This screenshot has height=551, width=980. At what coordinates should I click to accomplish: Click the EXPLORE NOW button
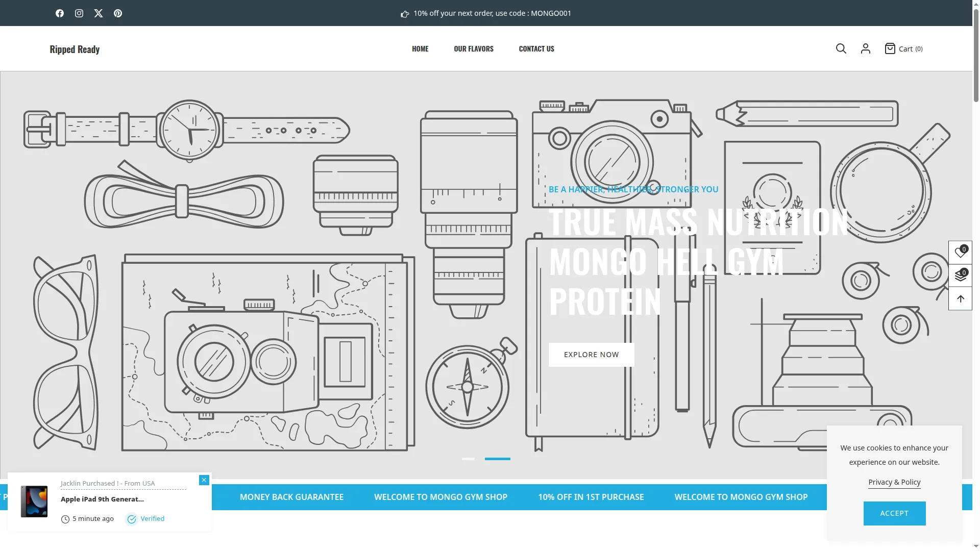(x=592, y=355)
